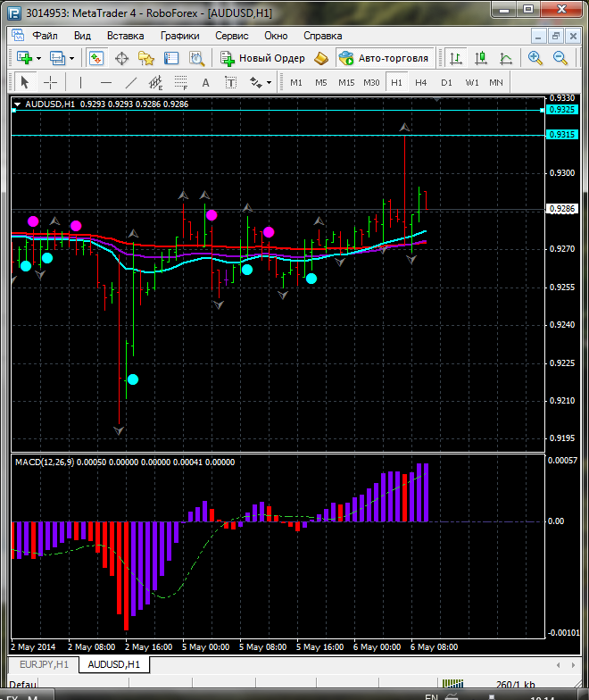Toggle the Авто-торговля button

pyautogui.click(x=384, y=58)
